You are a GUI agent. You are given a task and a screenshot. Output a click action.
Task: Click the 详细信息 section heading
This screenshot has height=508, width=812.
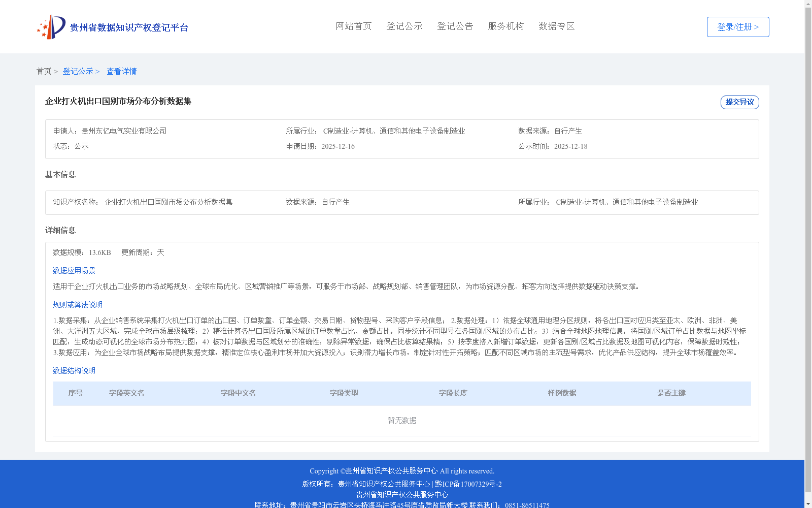click(60, 231)
